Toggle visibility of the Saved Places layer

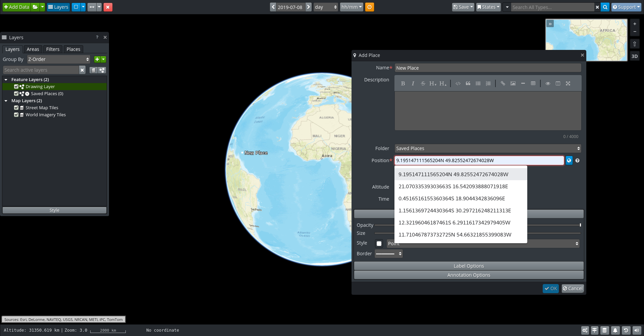[16, 93]
